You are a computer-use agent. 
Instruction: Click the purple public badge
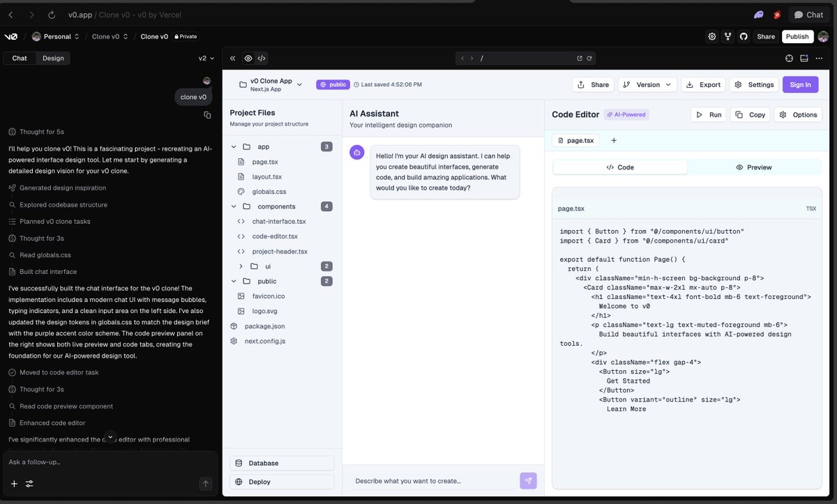click(x=333, y=84)
